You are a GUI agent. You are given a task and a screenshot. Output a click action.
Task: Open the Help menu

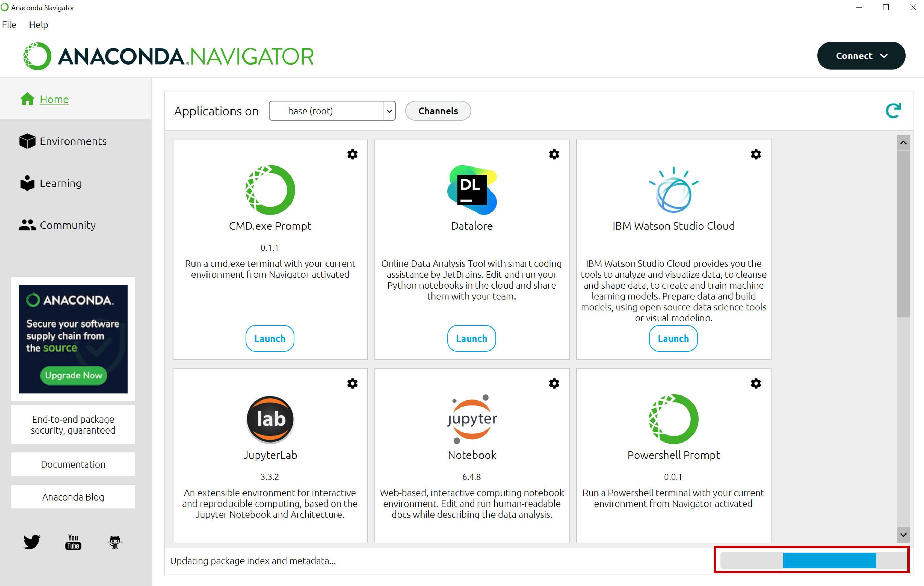coord(38,25)
